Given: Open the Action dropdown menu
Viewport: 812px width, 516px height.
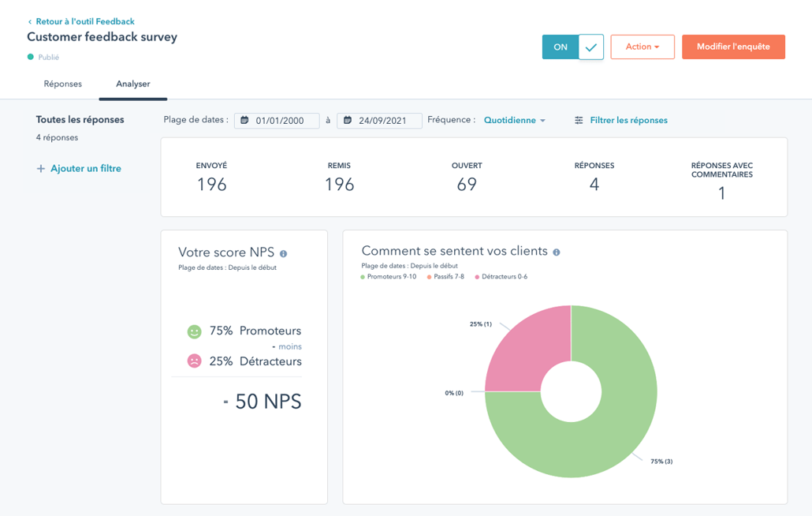Looking at the screenshot, I should [x=643, y=47].
